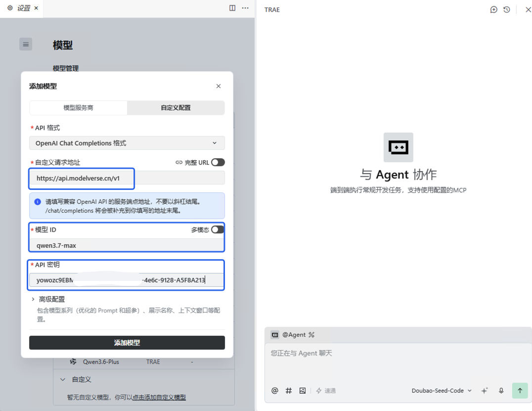Click the 添加模型 submit button

(x=127, y=343)
